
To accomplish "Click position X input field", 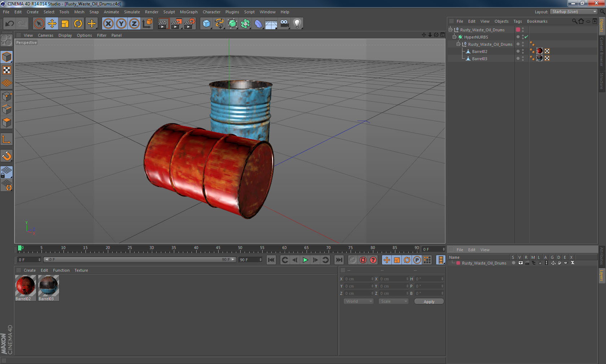I will (x=359, y=279).
